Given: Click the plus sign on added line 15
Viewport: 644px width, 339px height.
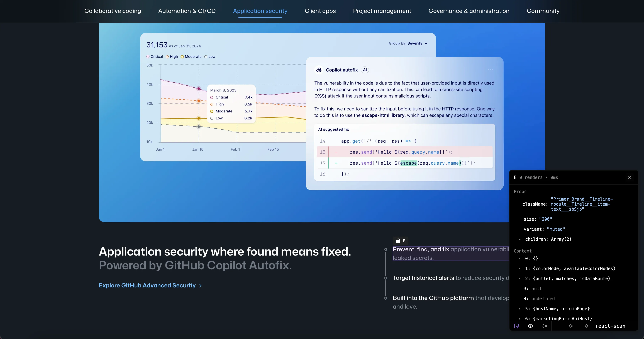Looking at the screenshot, I should tap(336, 163).
